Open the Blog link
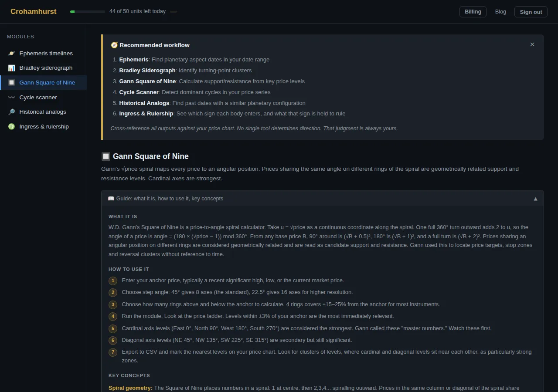The image size is (558, 392). coord(500,12)
